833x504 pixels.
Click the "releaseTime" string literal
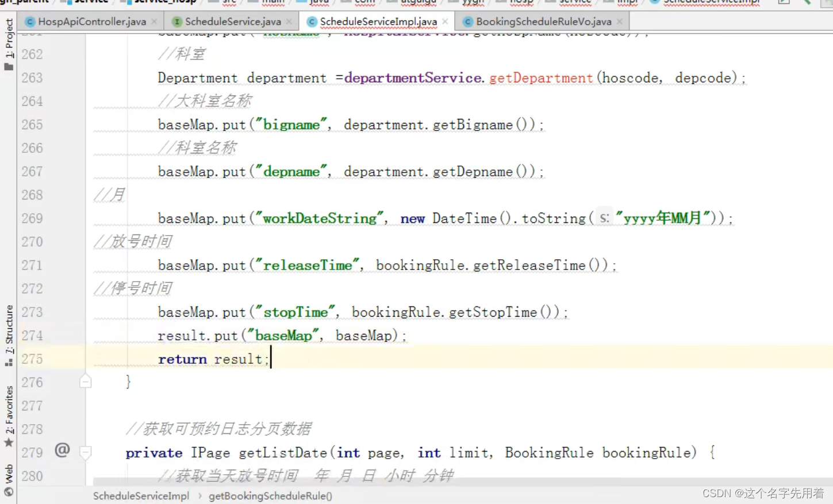pyautogui.click(x=308, y=265)
